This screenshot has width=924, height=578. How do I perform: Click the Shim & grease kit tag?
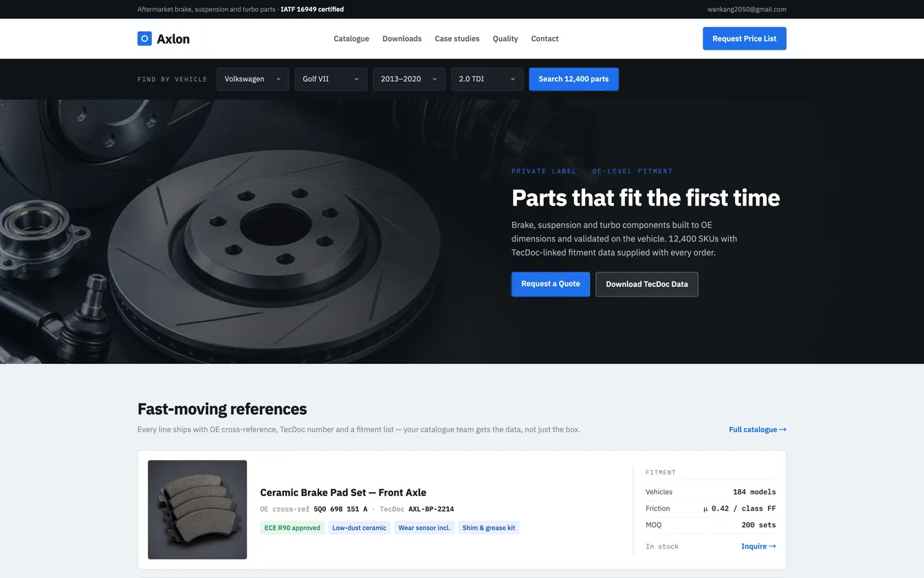(489, 528)
